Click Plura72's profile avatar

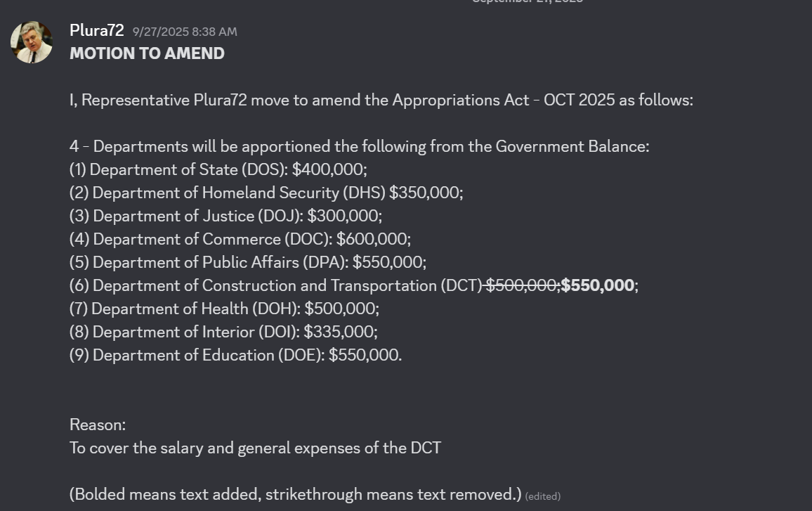pyautogui.click(x=32, y=42)
